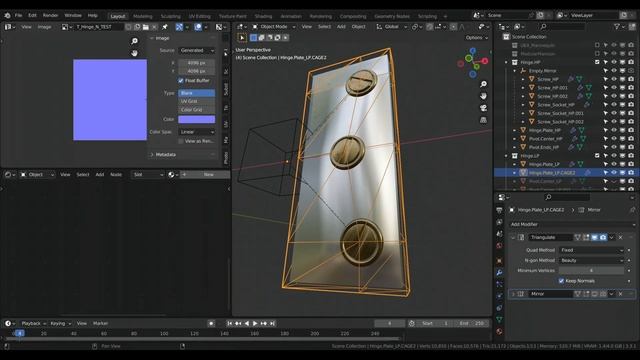The image size is (640, 360).
Task: Remove the Triangulate modifier with X icon
Action: point(620,237)
